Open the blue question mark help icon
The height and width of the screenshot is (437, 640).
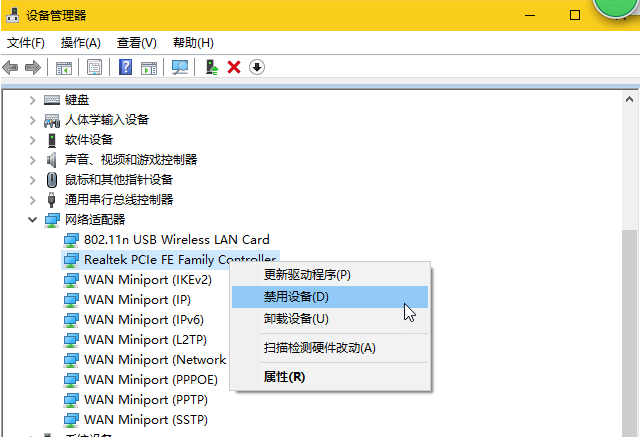pyautogui.click(x=125, y=67)
